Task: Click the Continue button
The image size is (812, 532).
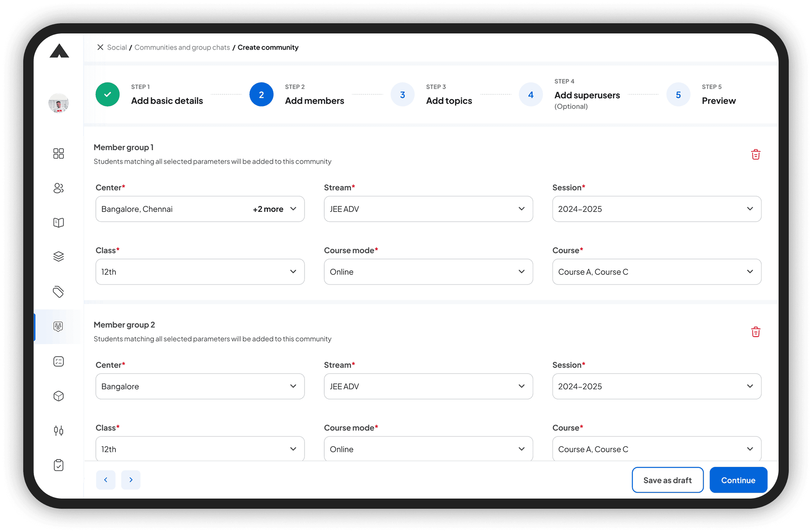Action: tap(738, 480)
